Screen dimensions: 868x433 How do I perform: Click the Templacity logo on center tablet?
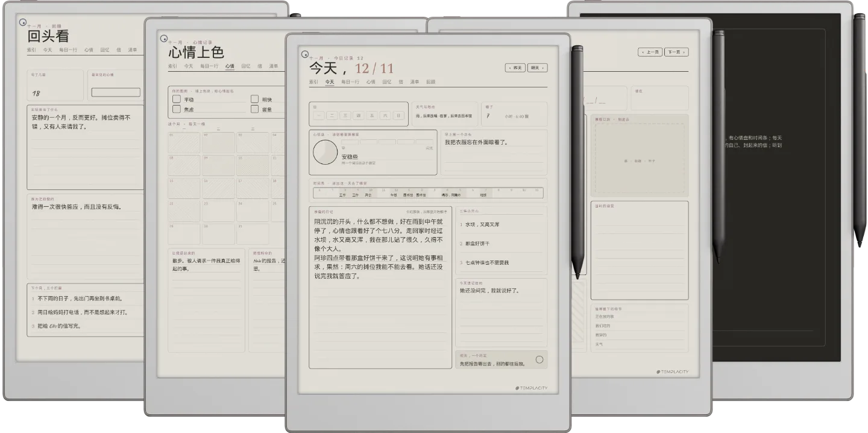pos(532,388)
